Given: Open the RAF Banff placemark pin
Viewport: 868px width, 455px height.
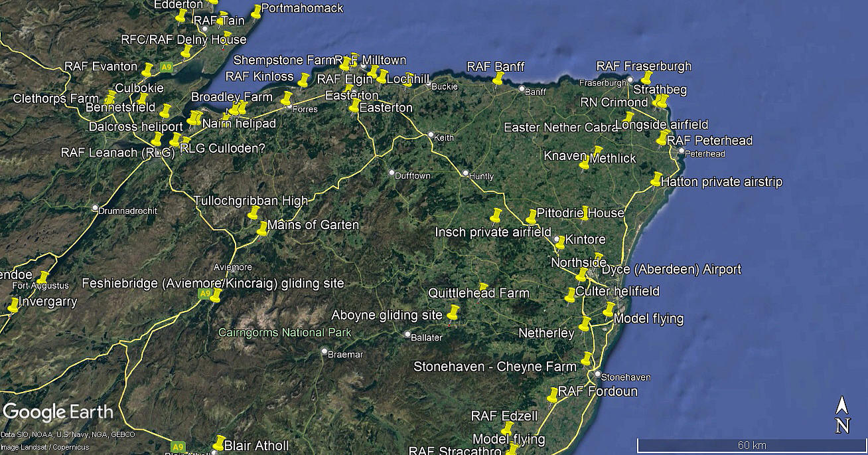Looking at the screenshot, I should coord(498,78).
